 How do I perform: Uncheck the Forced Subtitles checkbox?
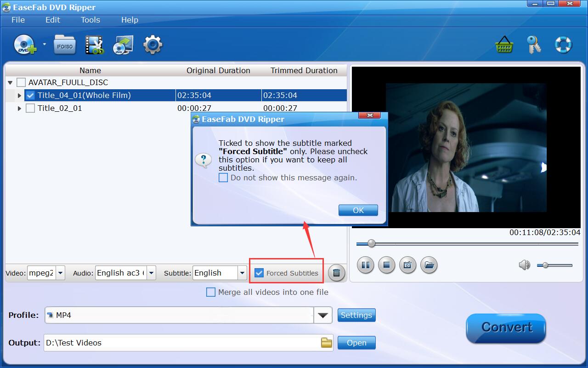(x=259, y=273)
